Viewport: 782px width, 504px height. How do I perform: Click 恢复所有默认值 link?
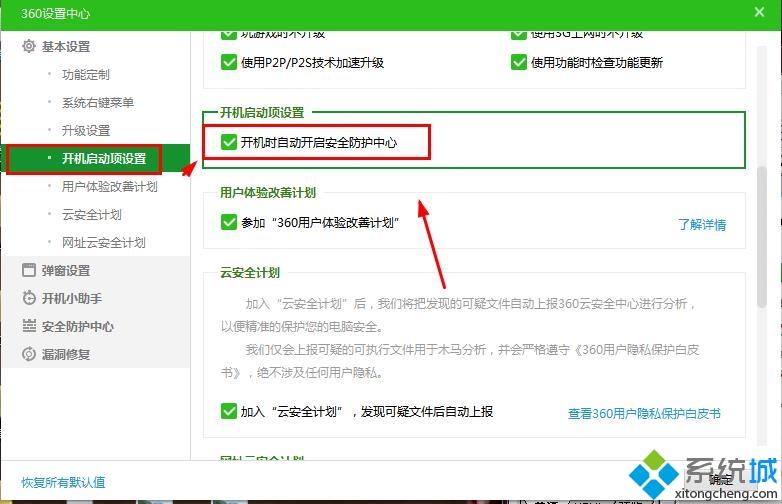[x=63, y=482]
